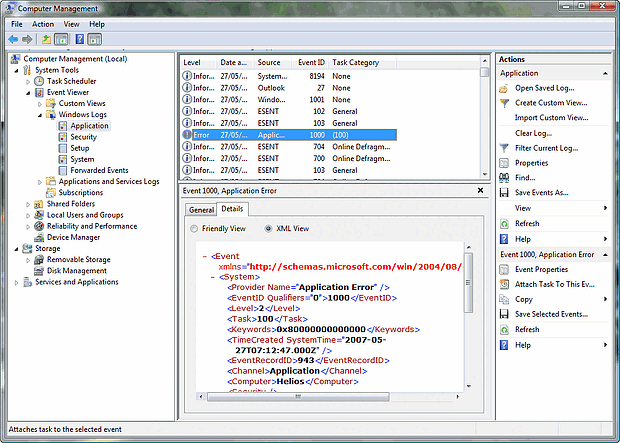Click the Device Manager icon
Viewport: 620px width, 443px height.
tap(39, 237)
